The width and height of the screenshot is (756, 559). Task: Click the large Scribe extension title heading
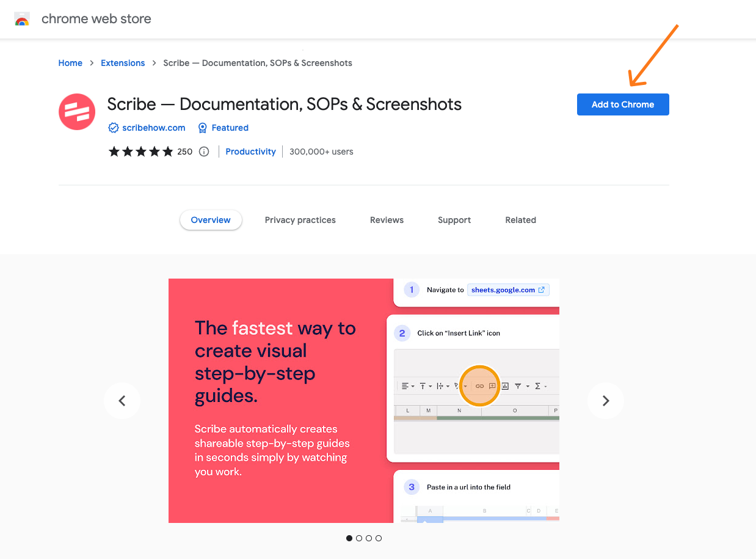pos(284,104)
